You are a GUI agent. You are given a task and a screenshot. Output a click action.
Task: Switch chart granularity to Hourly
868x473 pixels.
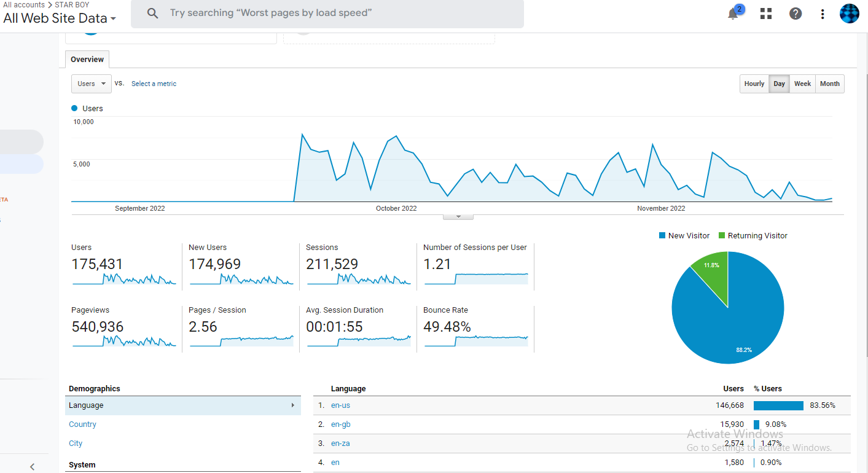(x=754, y=84)
